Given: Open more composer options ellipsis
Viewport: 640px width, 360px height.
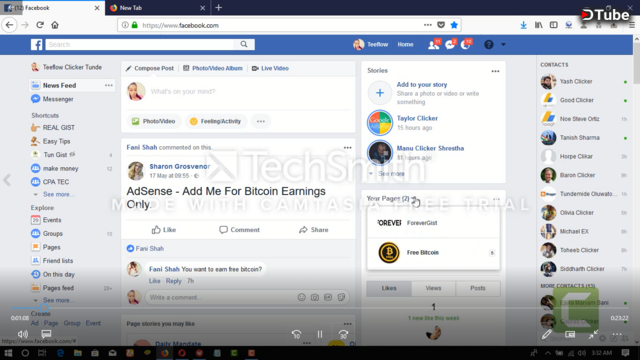Looking at the screenshot, I should [x=260, y=121].
